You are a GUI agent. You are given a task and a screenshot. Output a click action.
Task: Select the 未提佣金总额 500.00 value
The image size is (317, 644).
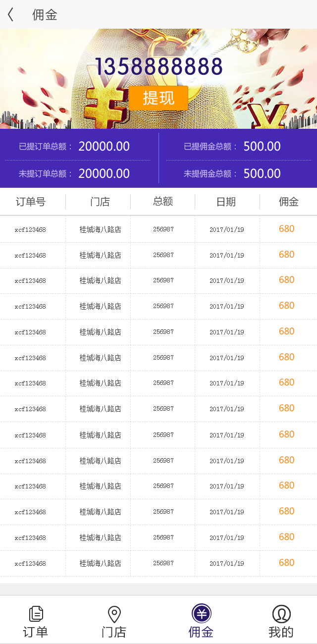click(262, 173)
